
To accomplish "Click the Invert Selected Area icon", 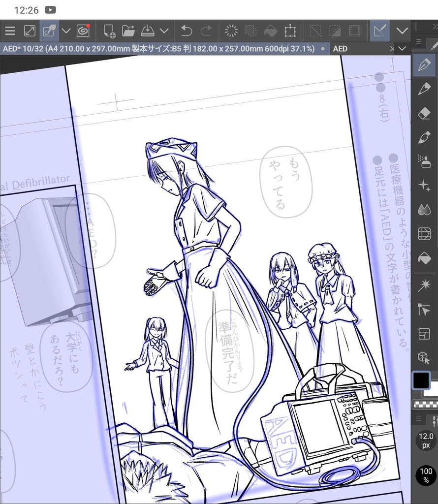I will [x=335, y=31].
